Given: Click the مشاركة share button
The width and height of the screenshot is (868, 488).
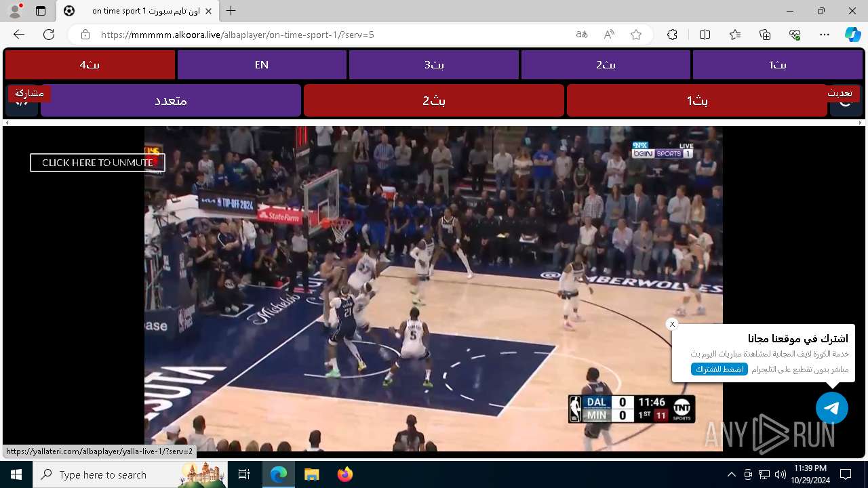Looking at the screenshot, I should point(28,93).
